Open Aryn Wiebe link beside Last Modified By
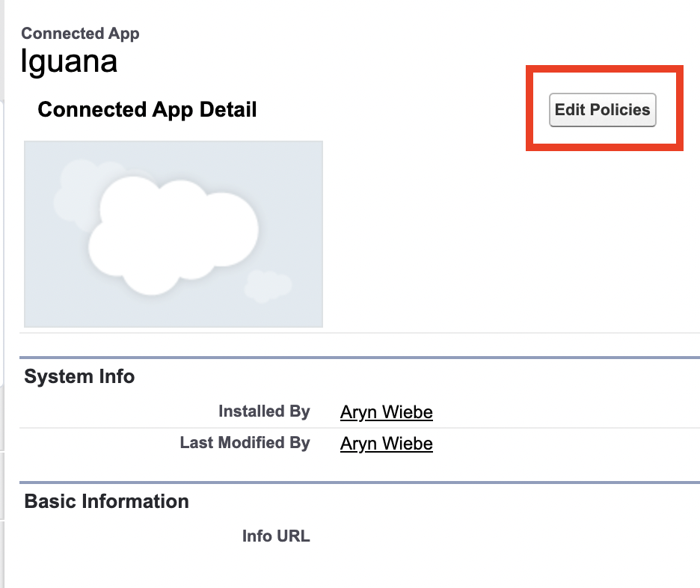 (x=386, y=444)
